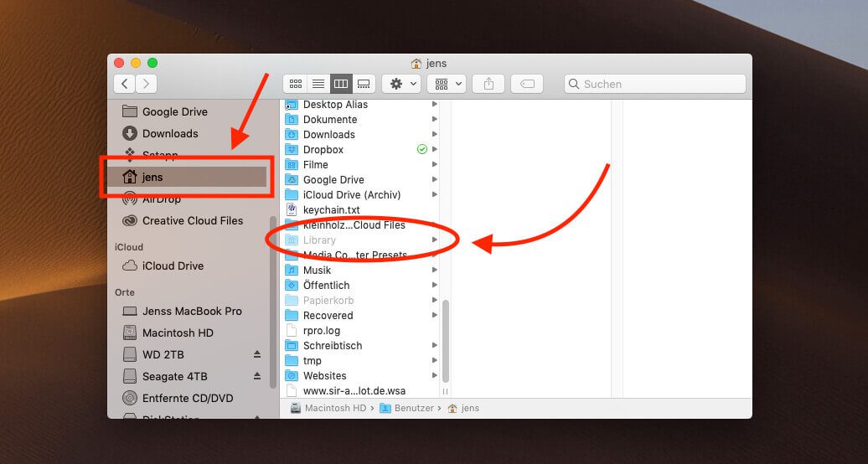The height and width of the screenshot is (464, 868).
Task: Click Macintosh HD in the path bar
Action: click(328, 408)
